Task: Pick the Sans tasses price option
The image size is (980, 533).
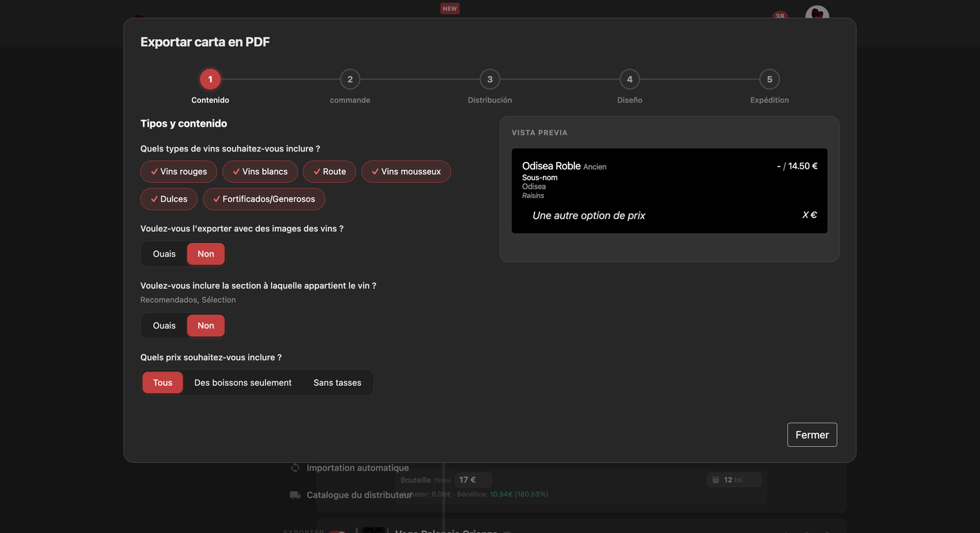Action: coord(337,383)
